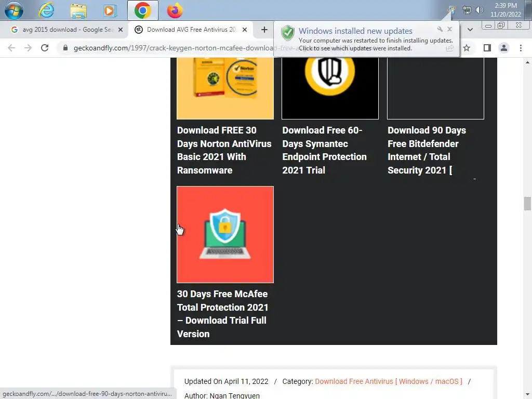
Task: Open 30 Days Free McAfee Total Protection link
Action: pyautogui.click(x=222, y=314)
